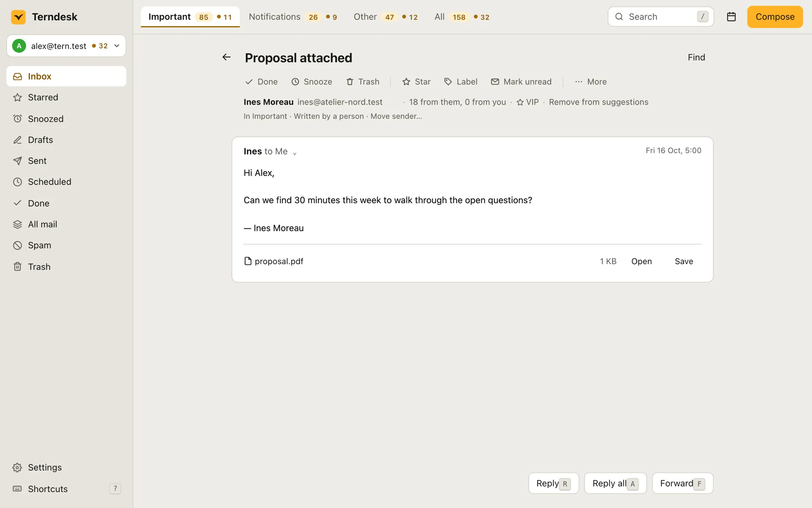Viewport: 812px width, 508px height.
Task: Click the back arrow beside Proposal attached
Action: (227, 57)
